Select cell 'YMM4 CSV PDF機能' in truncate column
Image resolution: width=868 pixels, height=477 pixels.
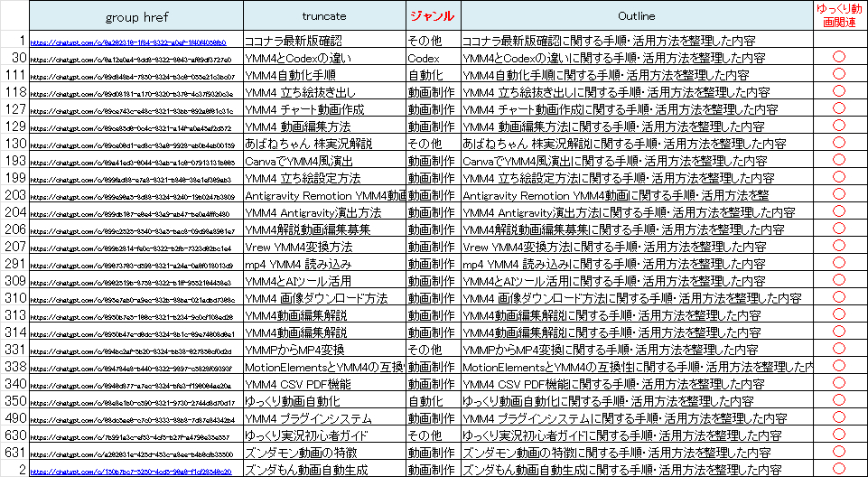[324, 383]
